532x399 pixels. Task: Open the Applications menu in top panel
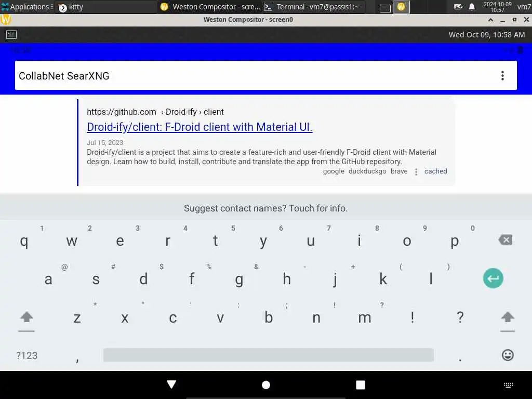26,7
